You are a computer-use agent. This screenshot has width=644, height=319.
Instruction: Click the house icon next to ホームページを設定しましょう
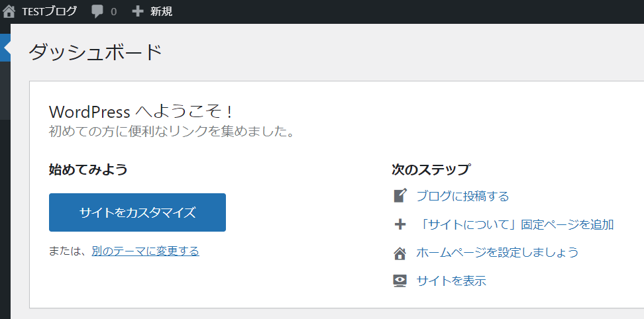400,253
